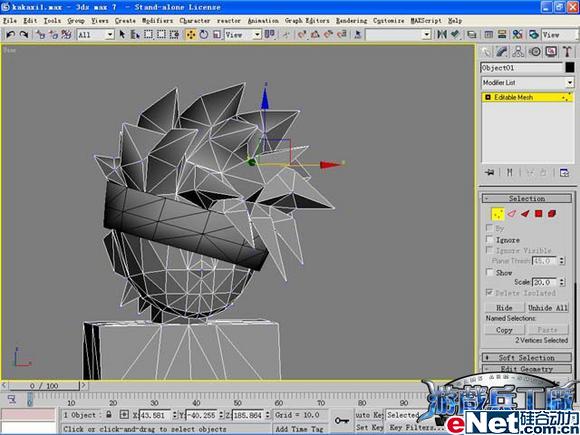580x435 pixels.
Task: Click the Undo arrow in main toolbar
Action: (x=10, y=34)
